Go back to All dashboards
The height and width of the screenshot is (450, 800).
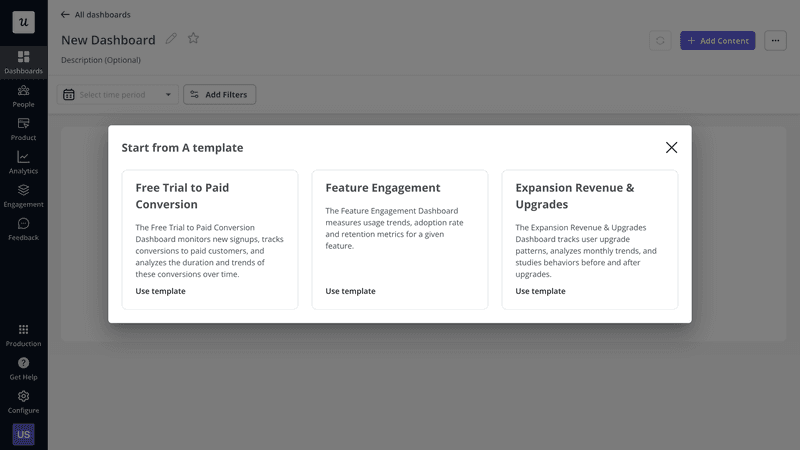coord(95,15)
